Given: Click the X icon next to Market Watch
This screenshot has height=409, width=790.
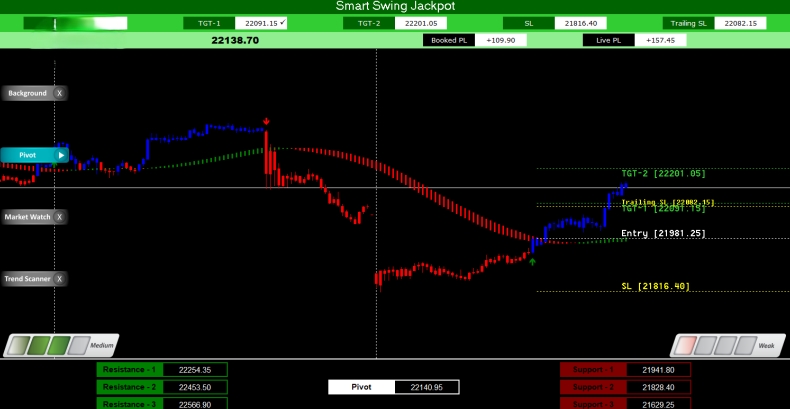Looking at the screenshot, I should (x=59, y=216).
